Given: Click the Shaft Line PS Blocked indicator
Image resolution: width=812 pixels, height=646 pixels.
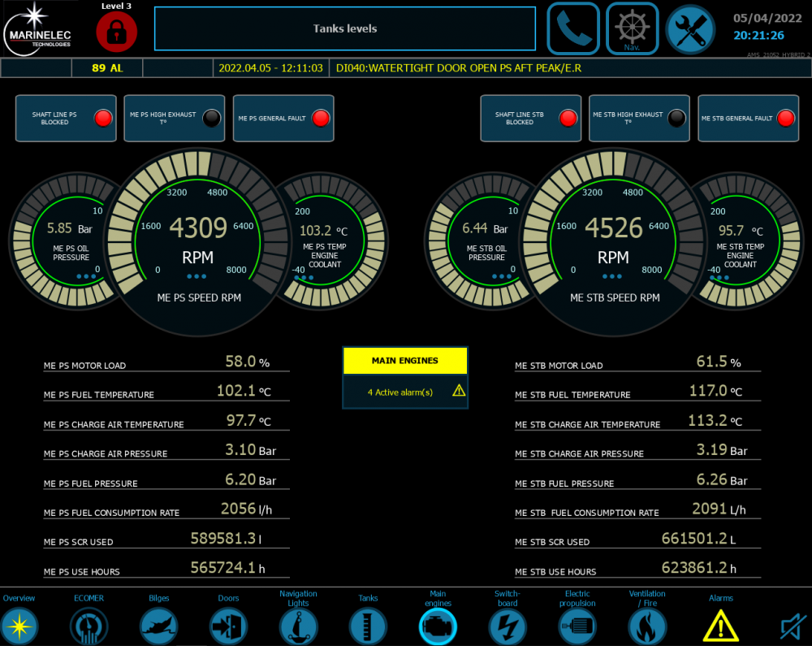Looking at the screenshot, I should (67, 119).
